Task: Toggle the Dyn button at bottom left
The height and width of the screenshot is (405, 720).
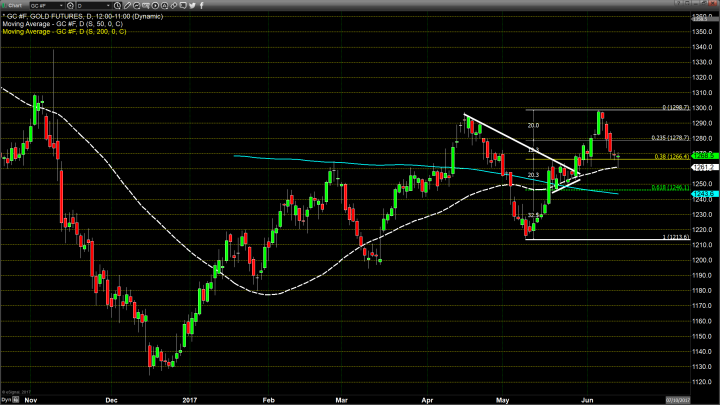Action: click(6, 400)
